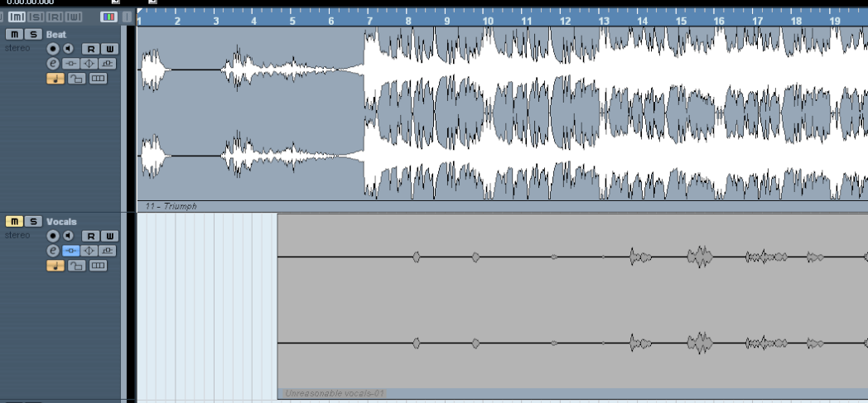Solo the Vocals track
Image resolution: width=868 pixels, height=403 pixels.
[x=33, y=222]
